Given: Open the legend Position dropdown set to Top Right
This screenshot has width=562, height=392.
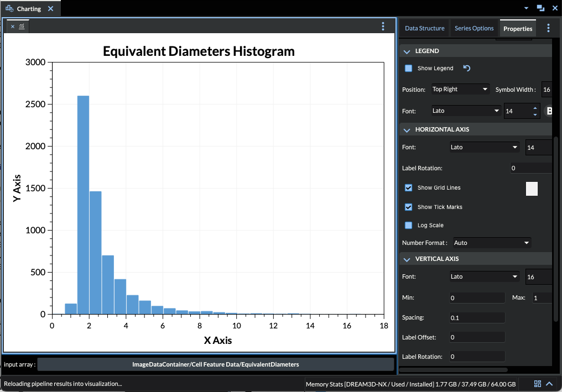Looking at the screenshot, I should click(x=461, y=88).
